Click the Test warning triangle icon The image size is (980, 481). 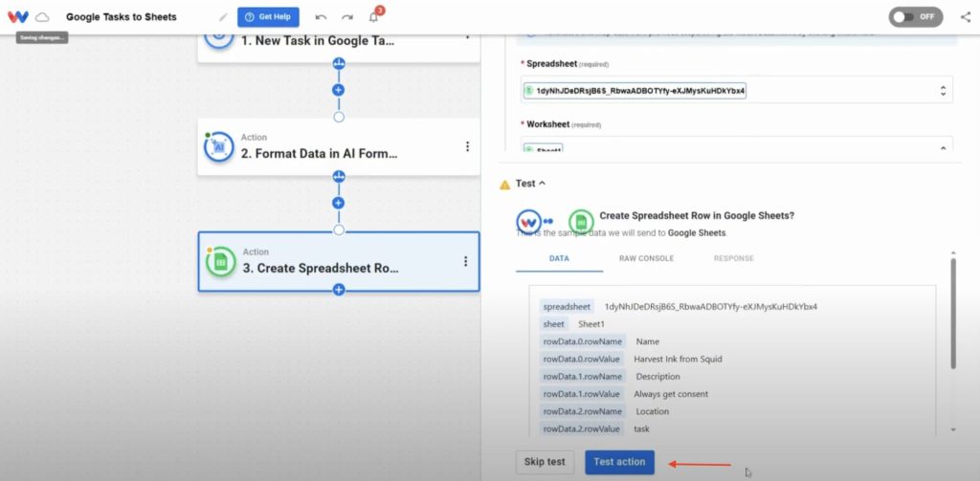505,185
